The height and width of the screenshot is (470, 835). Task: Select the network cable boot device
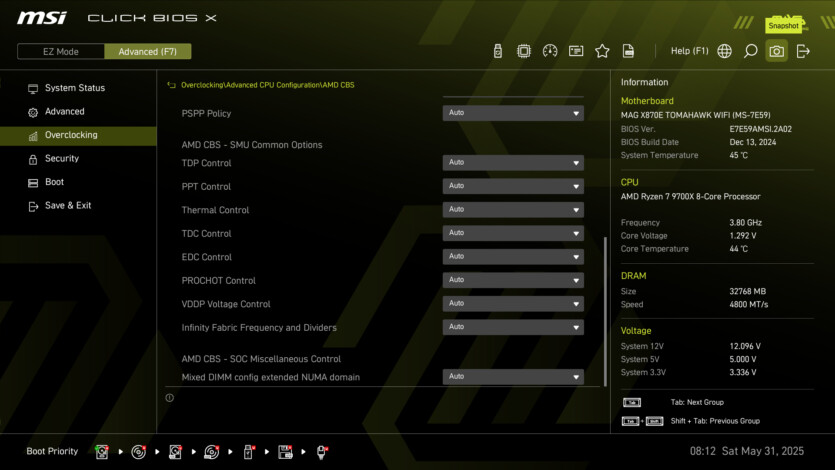coord(322,452)
